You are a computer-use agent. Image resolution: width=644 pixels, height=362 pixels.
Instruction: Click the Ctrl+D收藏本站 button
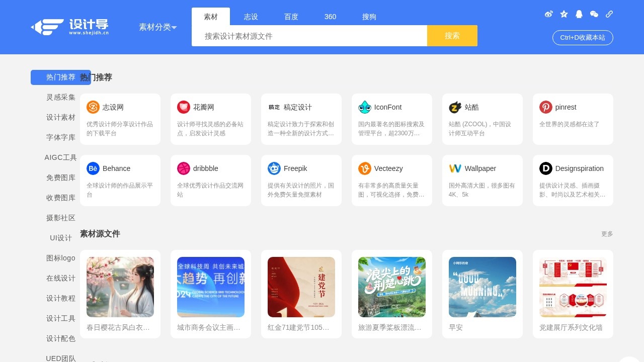[x=583, y=38]
